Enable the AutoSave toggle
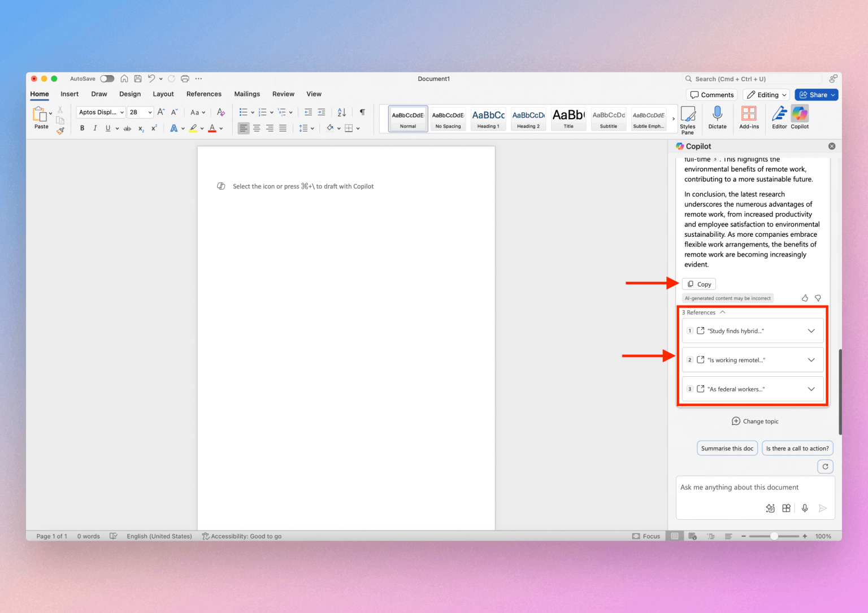The height and width of the screenshot is (613, 868). [107, 79]
